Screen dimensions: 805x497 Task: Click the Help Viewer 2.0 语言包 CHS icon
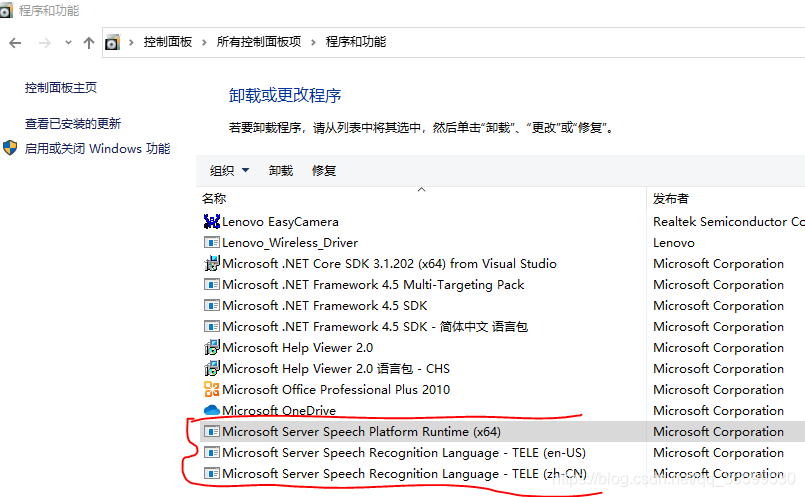(212, 369)
